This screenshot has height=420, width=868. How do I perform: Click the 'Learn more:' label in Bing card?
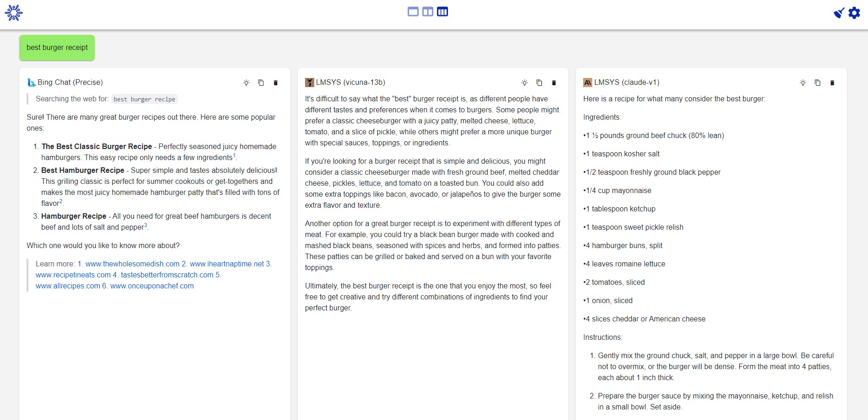point(55,264)
